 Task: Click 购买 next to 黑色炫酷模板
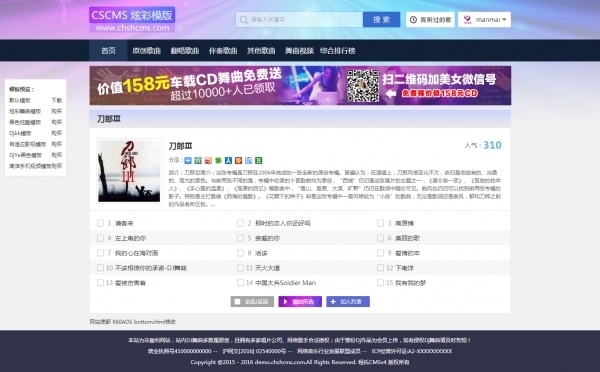click(57, 122)
